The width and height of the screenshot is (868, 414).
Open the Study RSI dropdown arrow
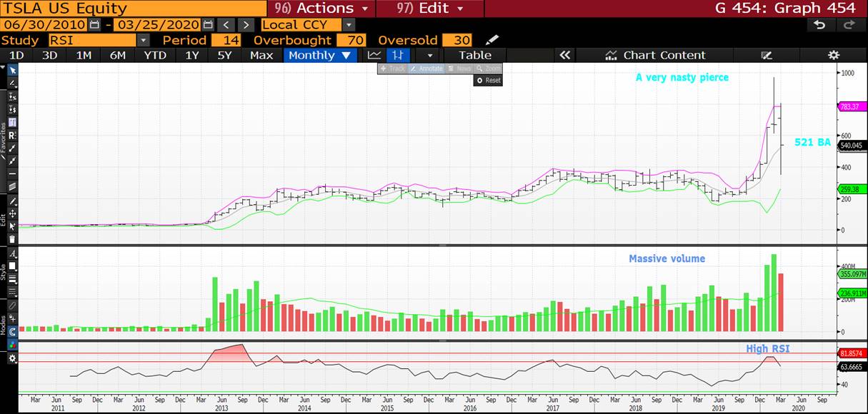(143, 40)
